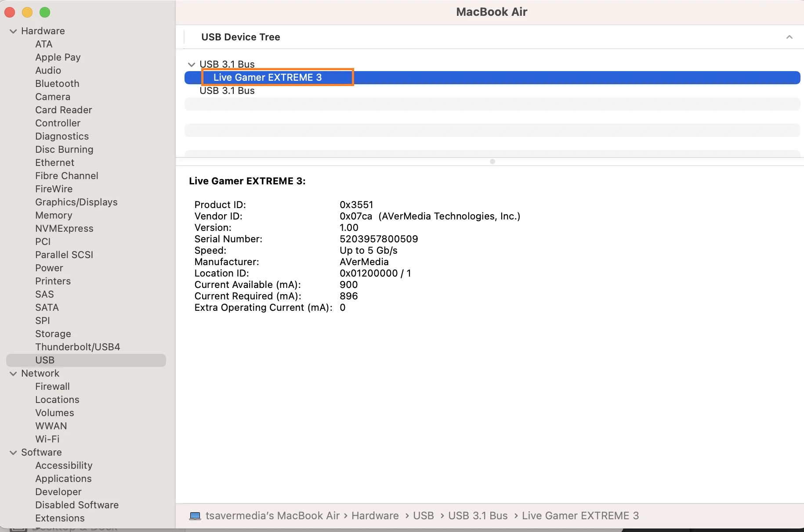The image size is (804, 532).
Task: Select Graphics/Displays in sidebar
Action: tap(76, 202)
